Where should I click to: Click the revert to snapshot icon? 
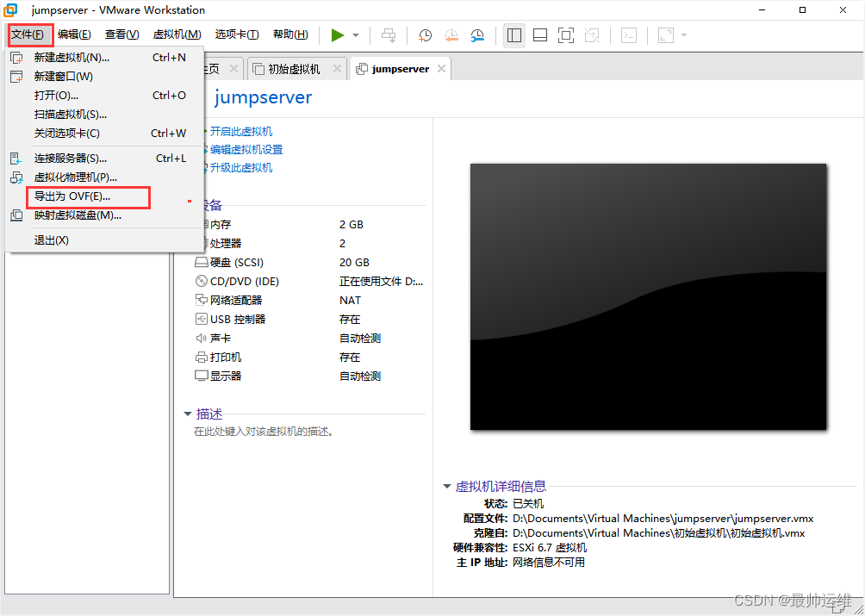point(451,35)
